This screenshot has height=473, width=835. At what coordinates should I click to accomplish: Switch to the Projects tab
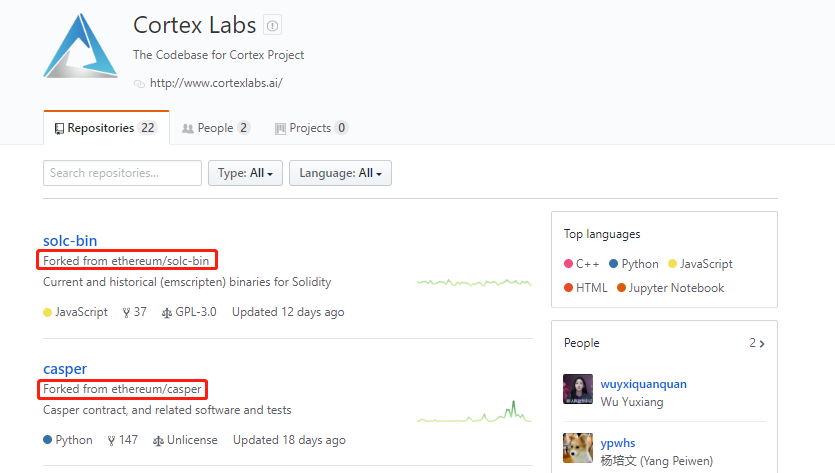pos(311,128)
